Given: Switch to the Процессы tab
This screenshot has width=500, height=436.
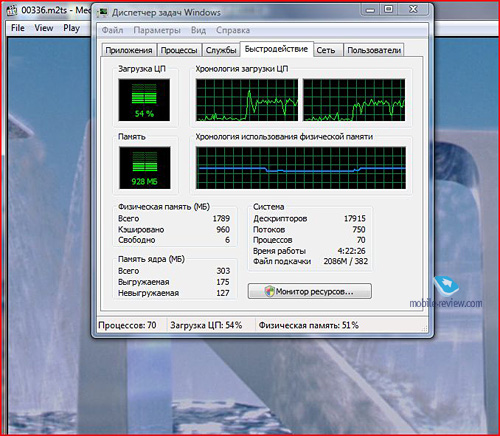Looking at the screenshot, I should (x=179, y=50).
